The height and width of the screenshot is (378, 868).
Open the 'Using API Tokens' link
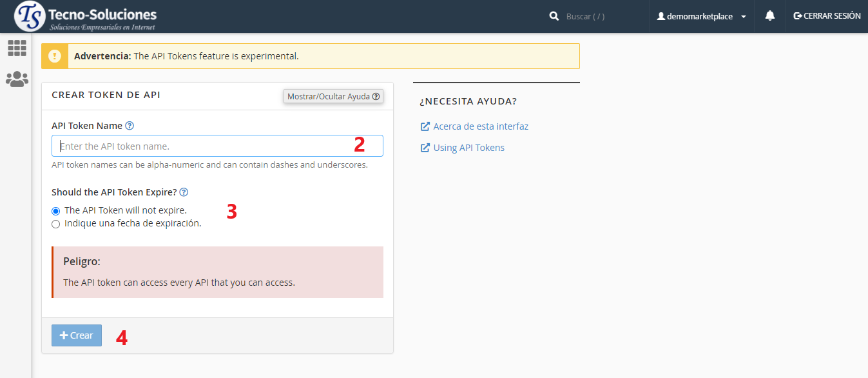click(x=468, y=148)
